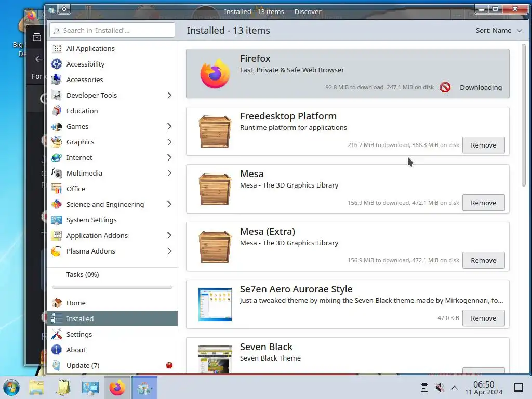532x399 pixels.
Task: Click the Science and Engineering icon
Action: click(x=56, y=204)
